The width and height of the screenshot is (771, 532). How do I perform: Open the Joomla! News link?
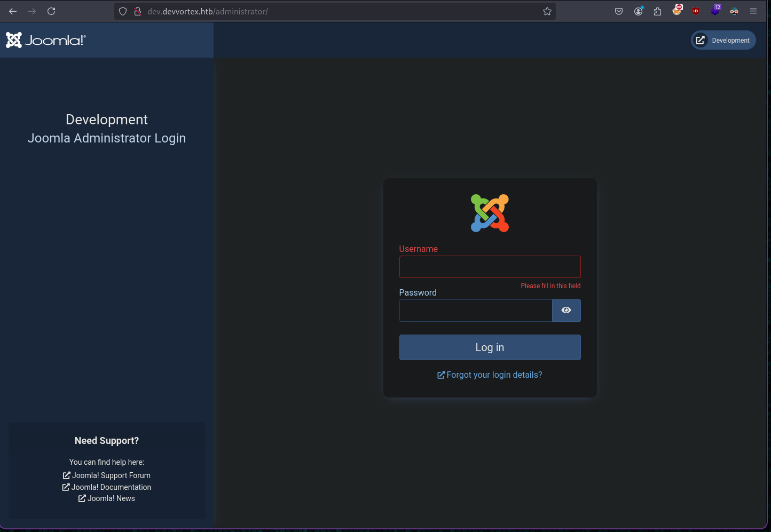[107, 498]
